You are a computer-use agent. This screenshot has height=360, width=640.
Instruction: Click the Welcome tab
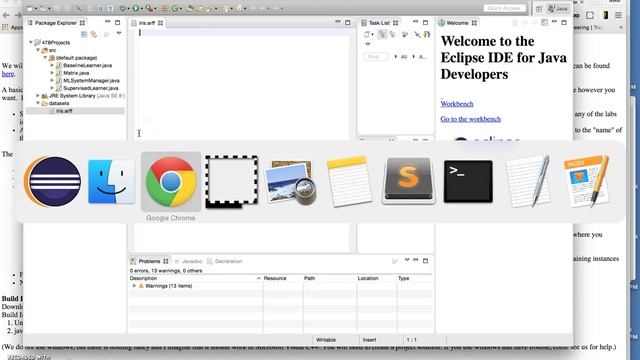click(457, 23)
